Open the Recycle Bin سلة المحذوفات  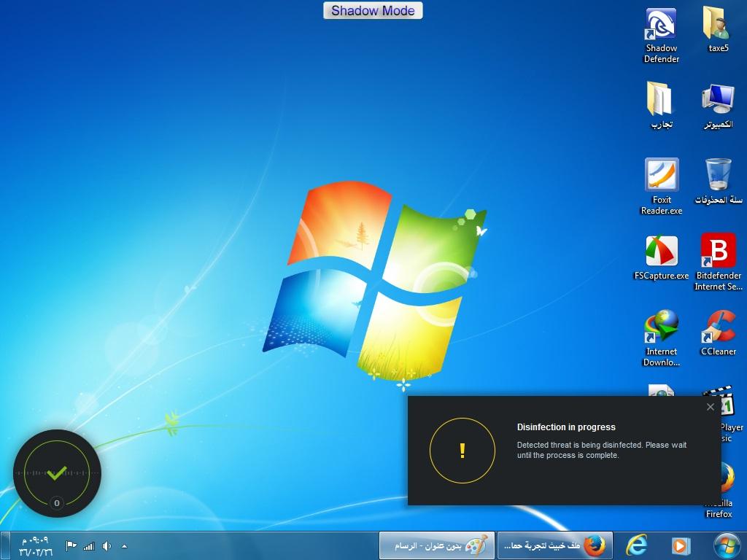coord(718,182)
